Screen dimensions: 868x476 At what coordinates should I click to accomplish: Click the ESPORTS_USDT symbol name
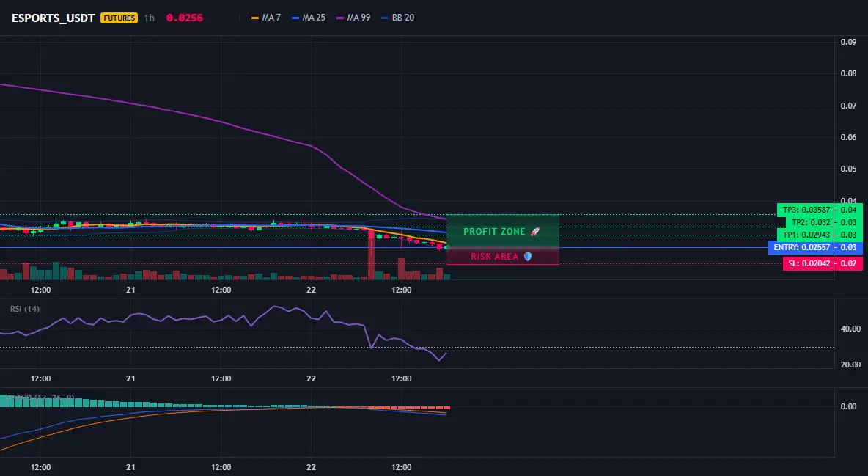53,18
